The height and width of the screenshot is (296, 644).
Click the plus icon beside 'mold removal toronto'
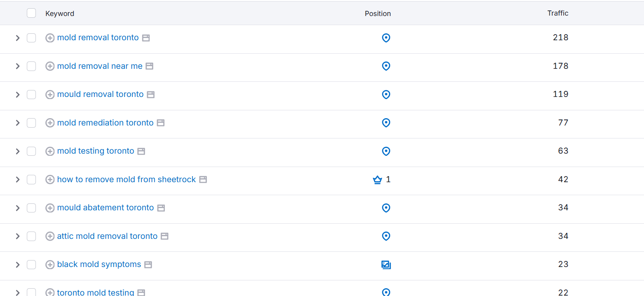pyautogui.click(x=50, y=38)
